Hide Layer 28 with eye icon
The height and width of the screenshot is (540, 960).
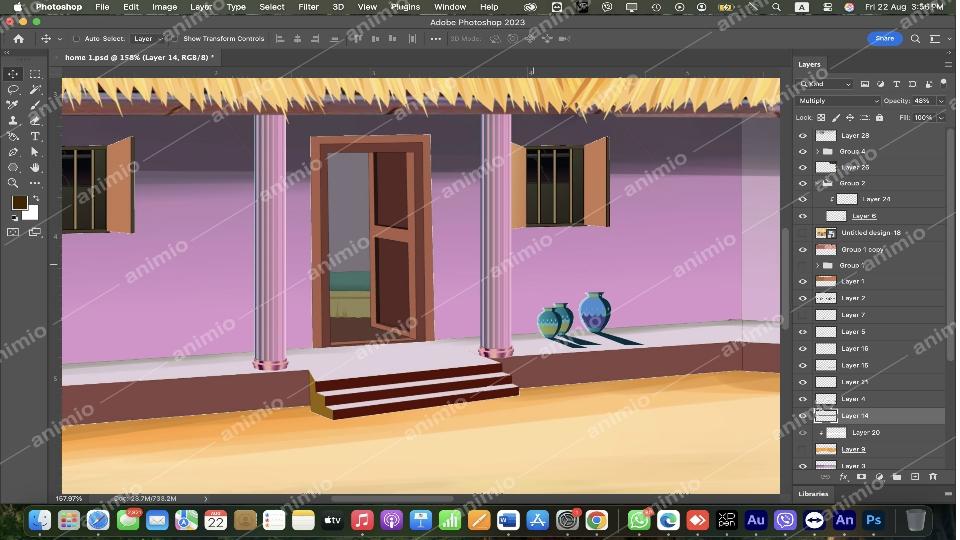pos(802,135)
